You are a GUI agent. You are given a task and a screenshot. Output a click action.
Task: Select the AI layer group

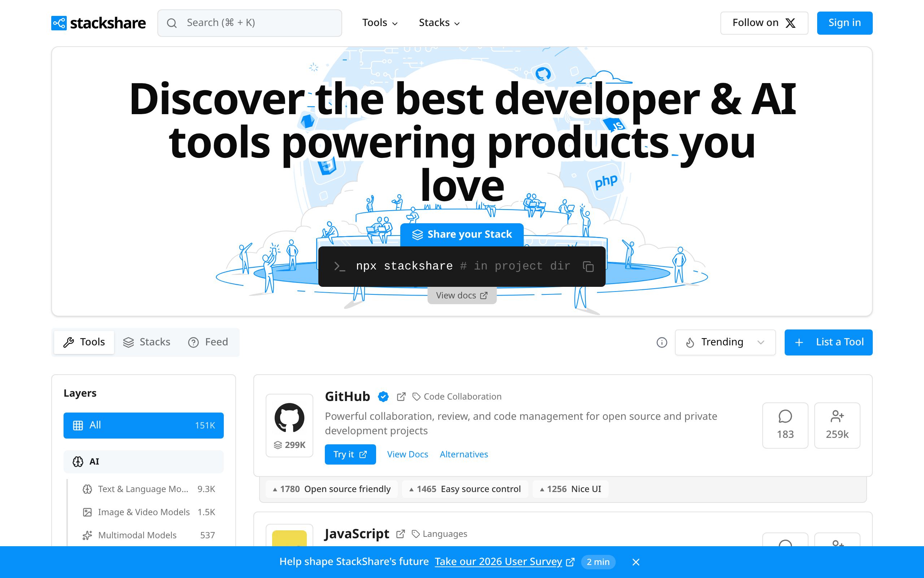pos(144,462)
